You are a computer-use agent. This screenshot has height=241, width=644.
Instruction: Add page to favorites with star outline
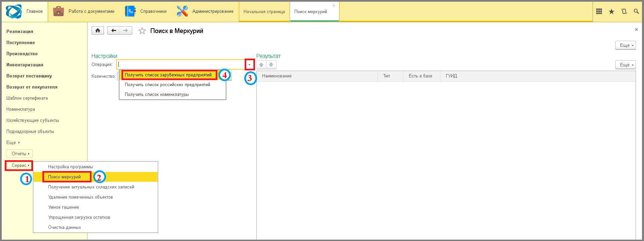142,31
